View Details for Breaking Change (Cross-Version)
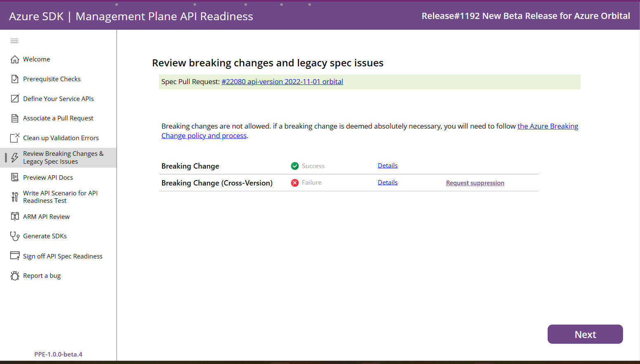Screen dimensions: 640x364 click(388, 183)
